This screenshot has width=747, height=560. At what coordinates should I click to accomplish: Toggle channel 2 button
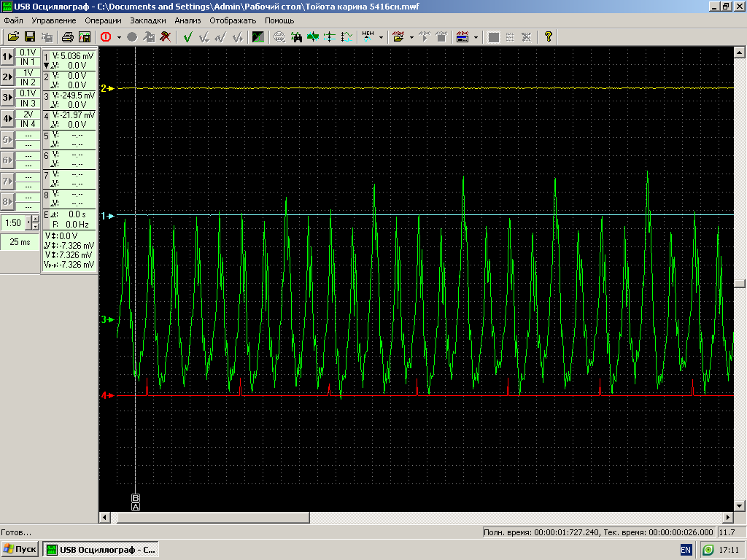[x=7, y=77]
